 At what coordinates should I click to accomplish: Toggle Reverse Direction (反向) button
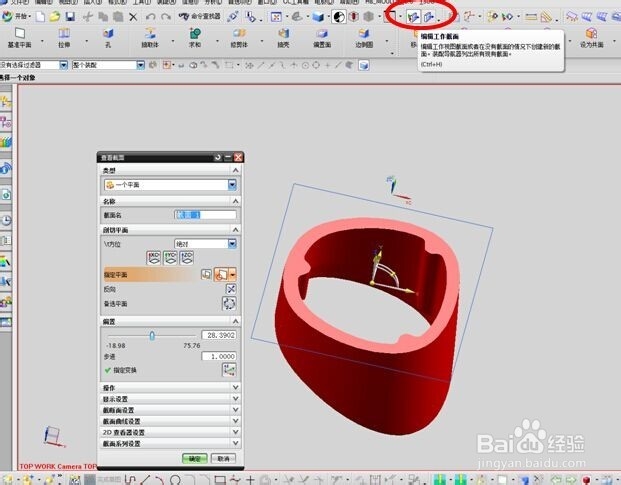(231, 289)
